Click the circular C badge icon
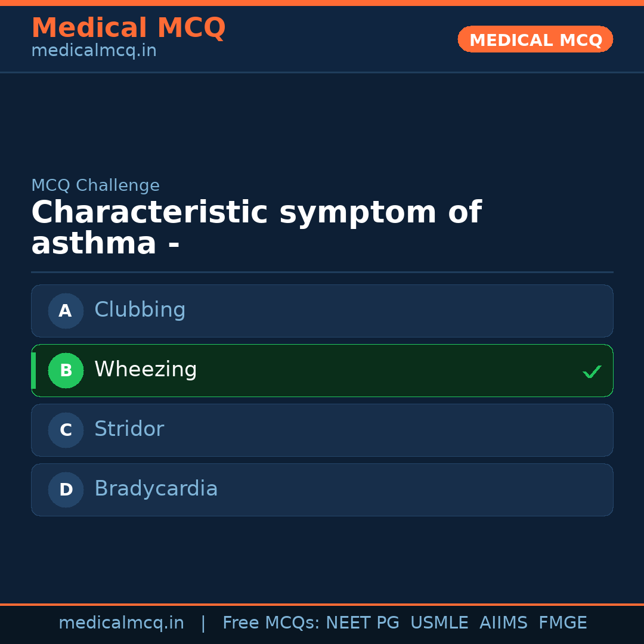Screen dimensions: 644x644 click(x=66, y=430)
